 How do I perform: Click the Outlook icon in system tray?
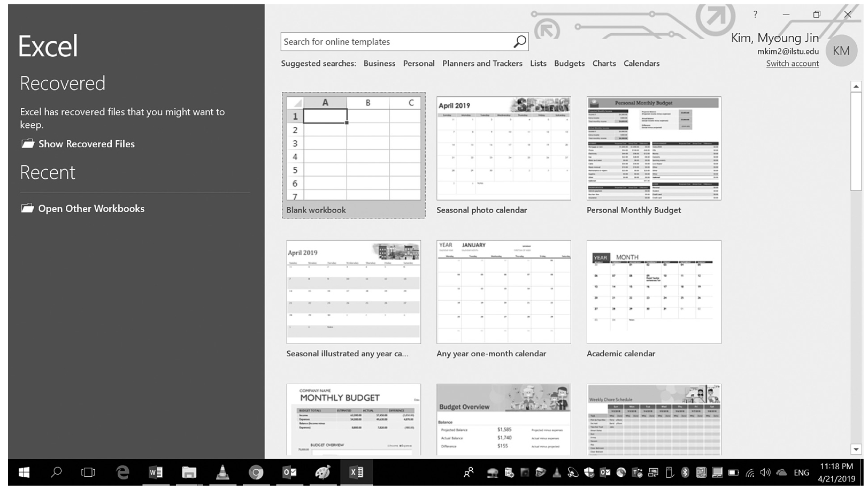click(x=605, y=472)
